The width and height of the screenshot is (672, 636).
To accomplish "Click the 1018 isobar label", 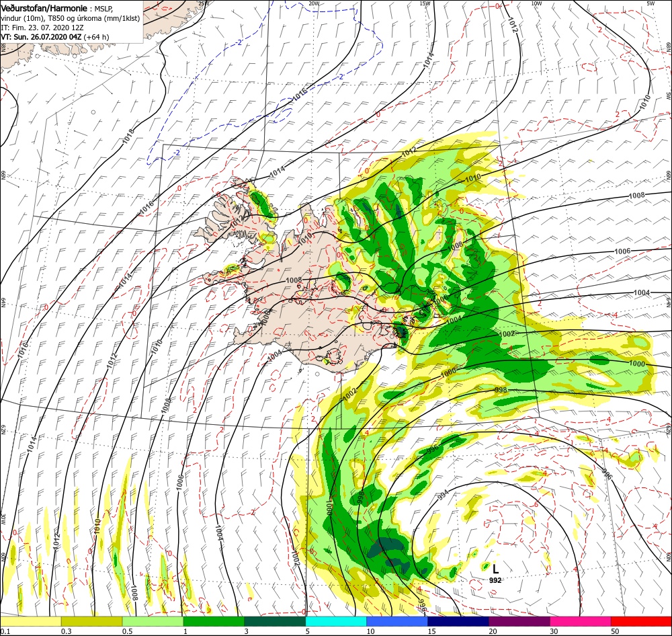I will (127, 136).
